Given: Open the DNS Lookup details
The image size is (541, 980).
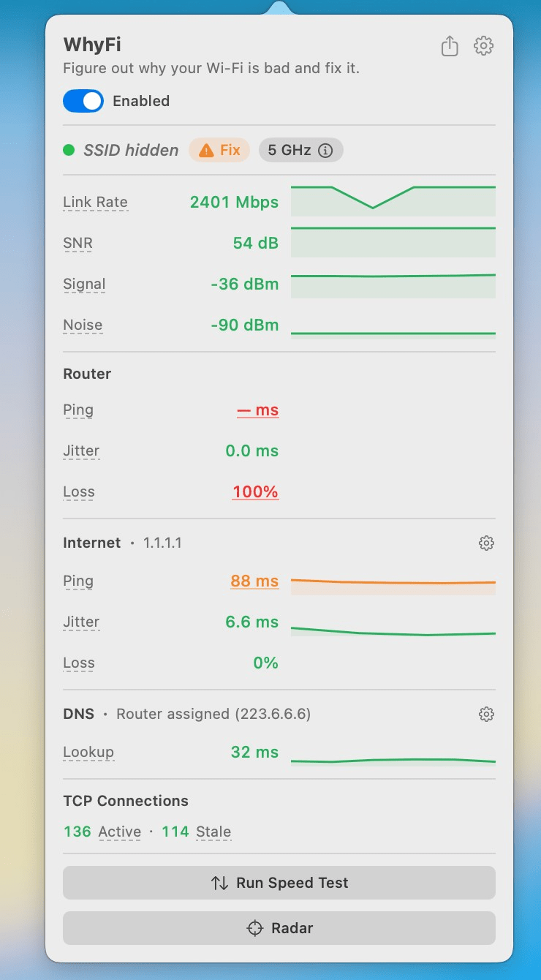Looking at the screenshot, I should 88,752.
